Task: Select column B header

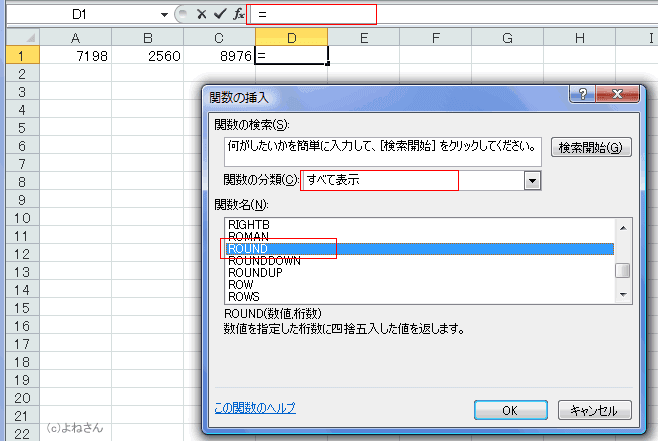Action: pos(147,38)
